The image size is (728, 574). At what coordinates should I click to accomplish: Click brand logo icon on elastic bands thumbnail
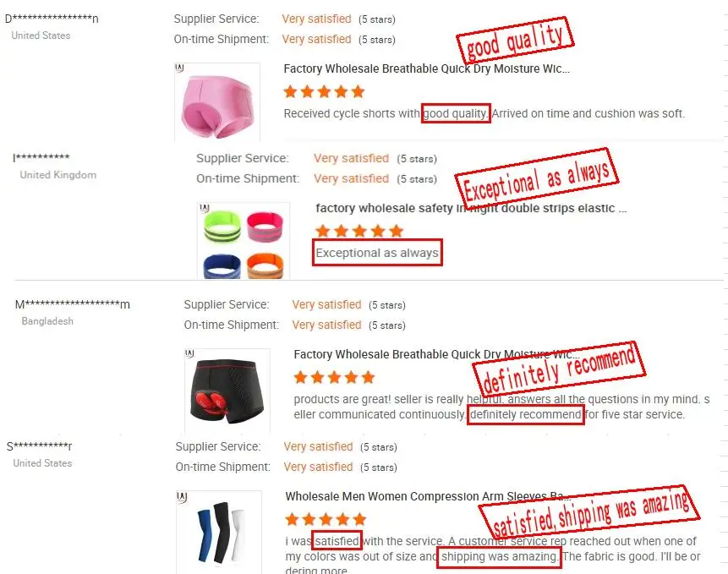(x=205, y=208)
